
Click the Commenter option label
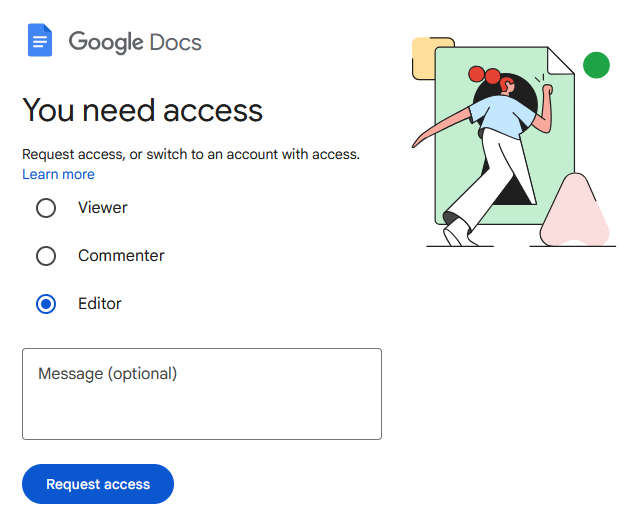[121, 256]
